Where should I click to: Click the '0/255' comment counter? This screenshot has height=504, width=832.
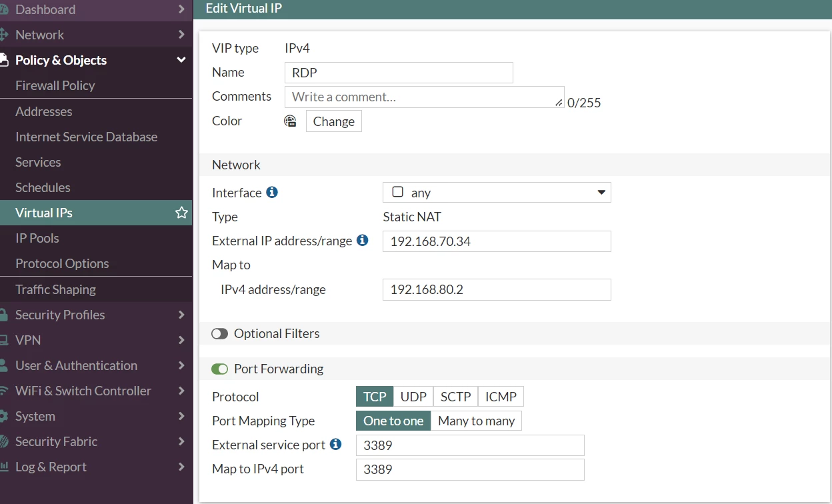click(x=584, y=103)
